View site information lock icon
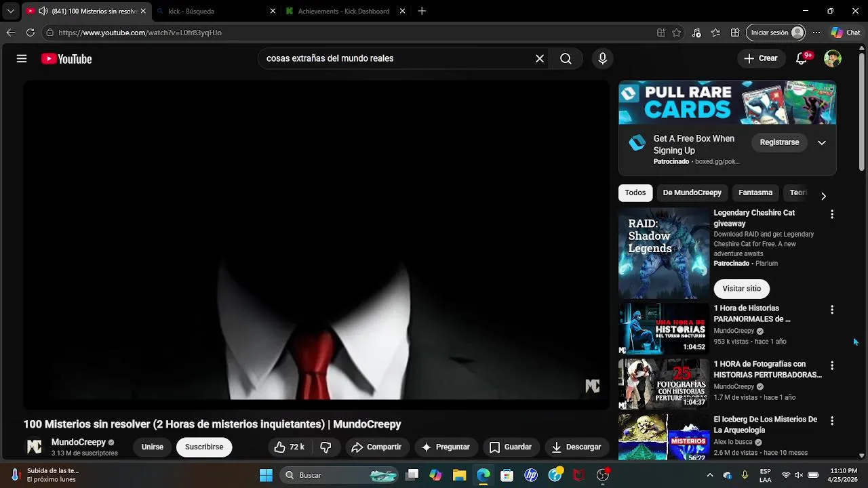Viewport: 868px width, 488px height. (50, 33)
